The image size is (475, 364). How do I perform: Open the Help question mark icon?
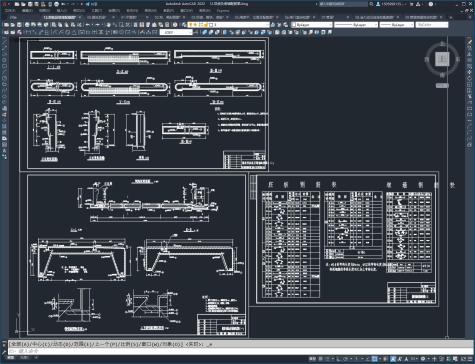431,4
